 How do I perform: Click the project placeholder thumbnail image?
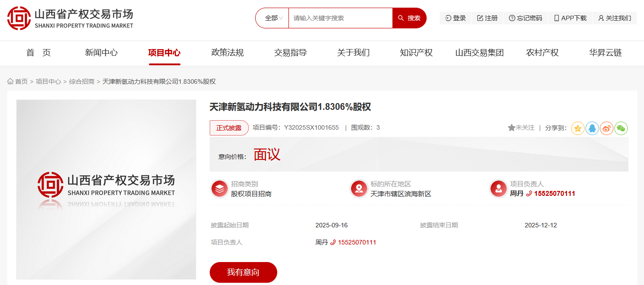coord(106,190)
